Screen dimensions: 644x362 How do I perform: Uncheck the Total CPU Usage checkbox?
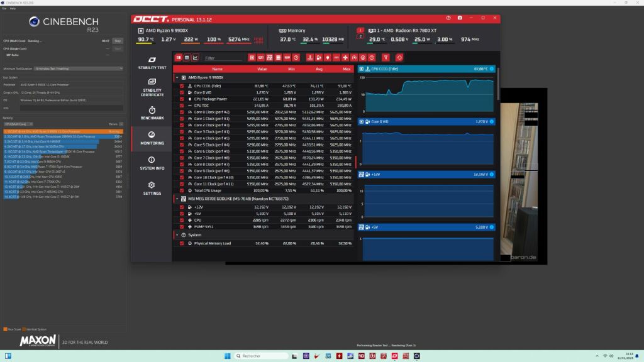tap(182, 190)
